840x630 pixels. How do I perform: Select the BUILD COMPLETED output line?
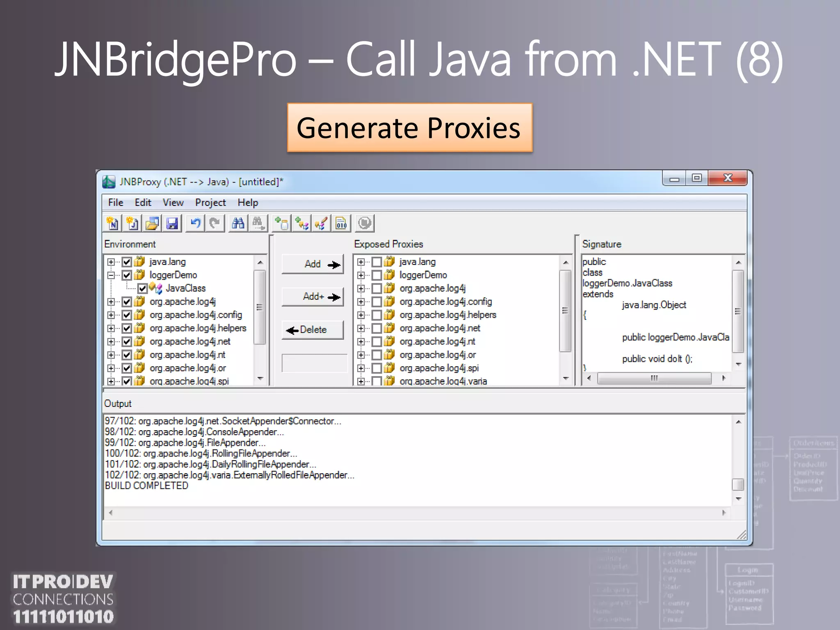(x=146, y=486)
